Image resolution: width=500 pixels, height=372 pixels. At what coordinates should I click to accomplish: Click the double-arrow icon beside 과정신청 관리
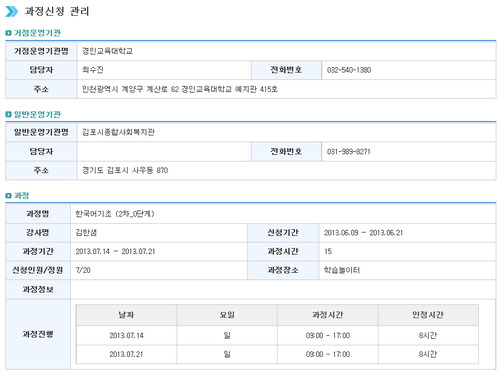pyautogui.click(x=12, y=11)
